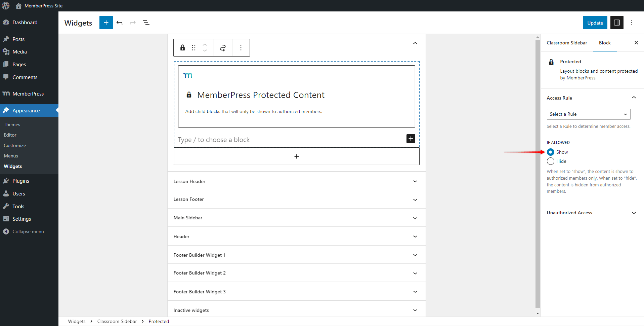Collapse the Classroom Sidebar widget area
Image resolution: width=644 pixels, height=326 pixels.
[415, 43]
